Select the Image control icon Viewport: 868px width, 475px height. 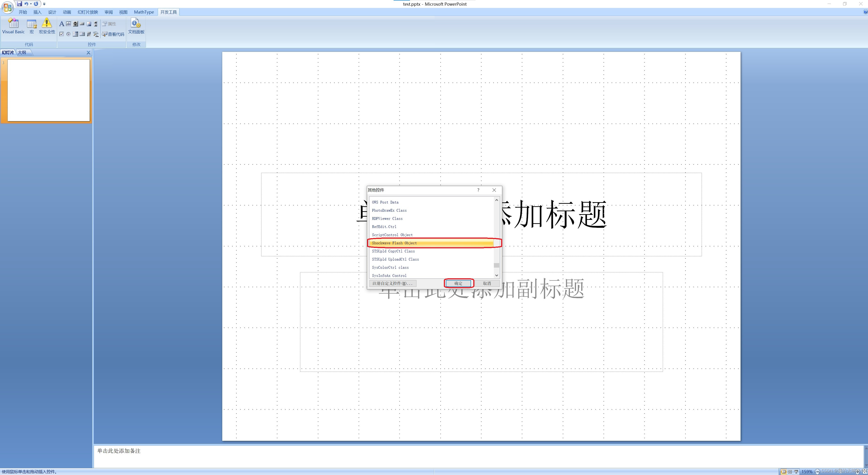click(89, 24)
